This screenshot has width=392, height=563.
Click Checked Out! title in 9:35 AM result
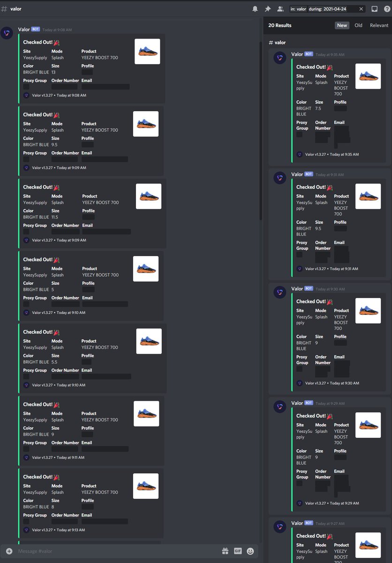(315, 67)
